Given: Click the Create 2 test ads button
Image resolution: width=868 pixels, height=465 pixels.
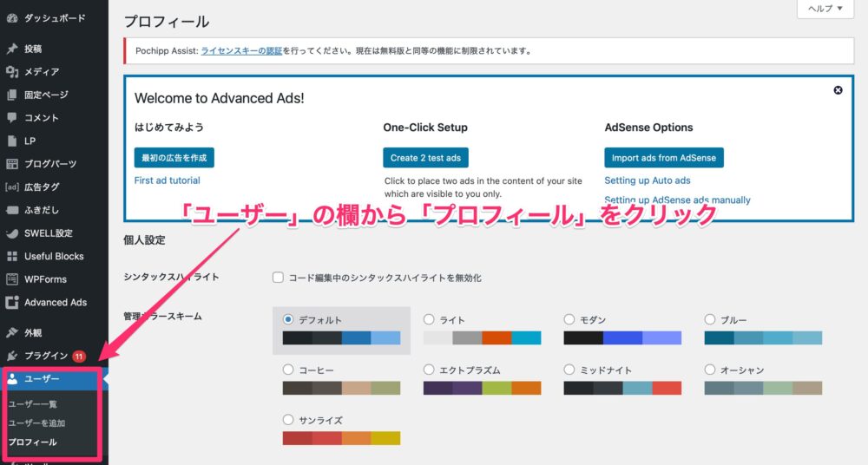Looking at the screenshot, I should point(425,158).
